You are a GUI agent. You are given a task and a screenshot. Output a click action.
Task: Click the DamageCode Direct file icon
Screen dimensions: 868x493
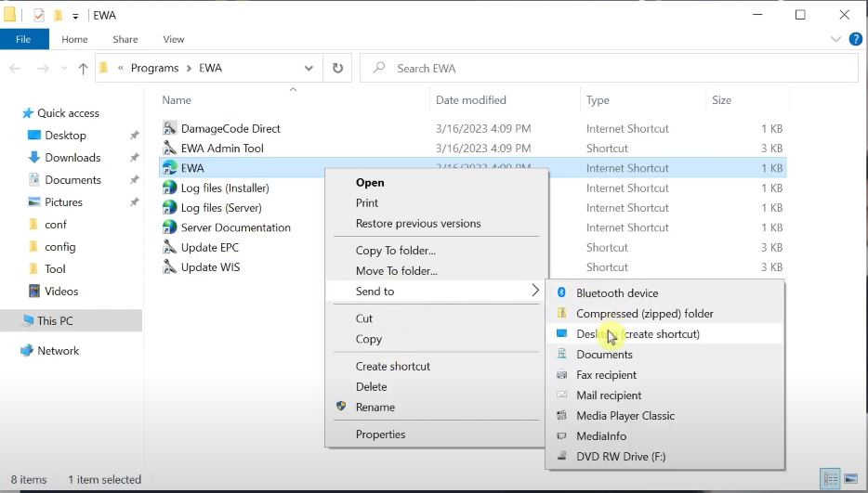tap(169, 128)
